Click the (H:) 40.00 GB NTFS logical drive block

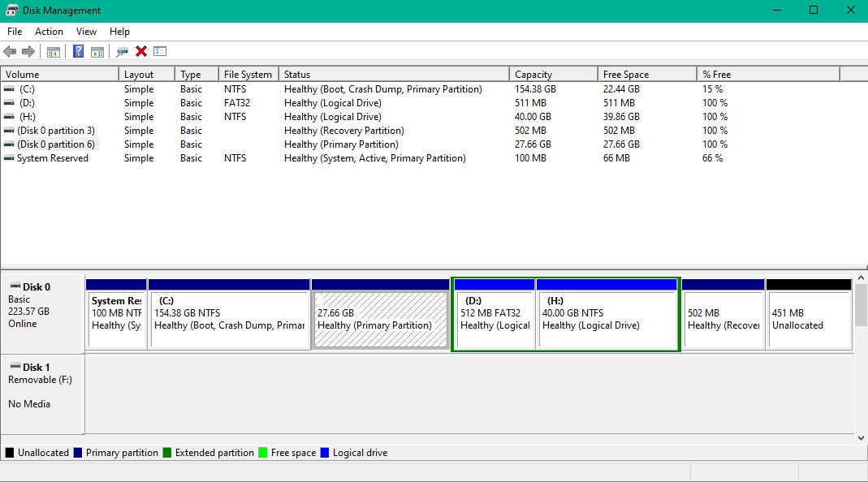pos(607,314)
